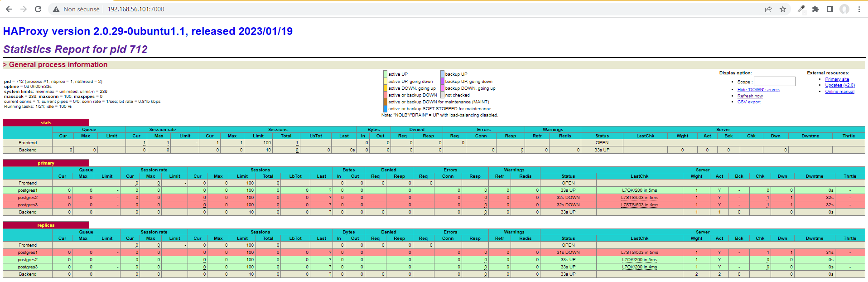This screenshot has height=282, width=868.
Task: Click 'Dwntme' column header in replicas table
Action: pos(815,238)
